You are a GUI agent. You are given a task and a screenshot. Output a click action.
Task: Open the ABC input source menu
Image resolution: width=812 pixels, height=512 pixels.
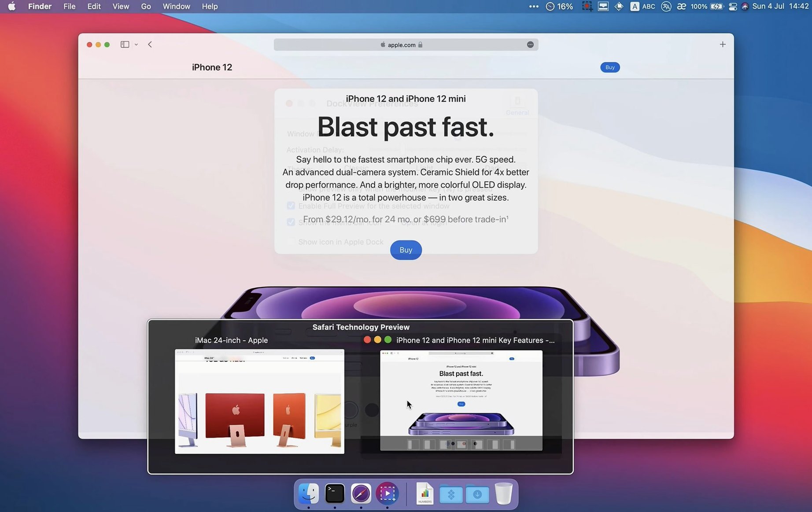click(643, 6)
